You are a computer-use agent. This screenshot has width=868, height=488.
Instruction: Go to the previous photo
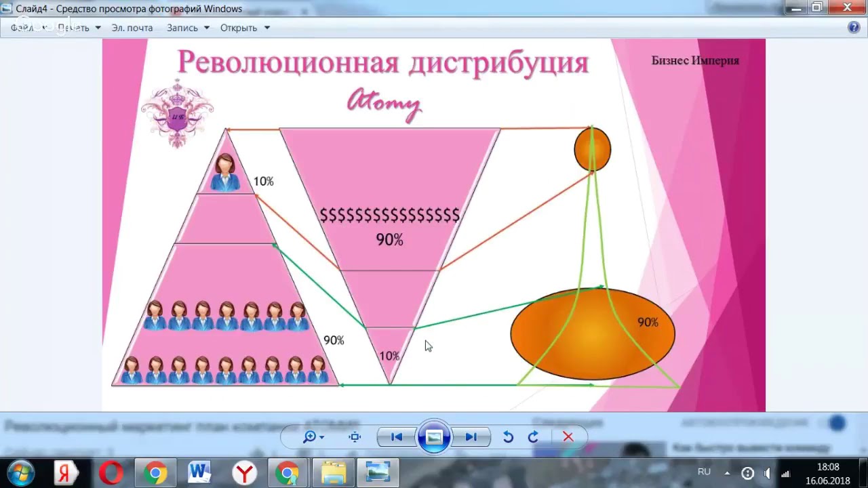(x=396, y=437)
